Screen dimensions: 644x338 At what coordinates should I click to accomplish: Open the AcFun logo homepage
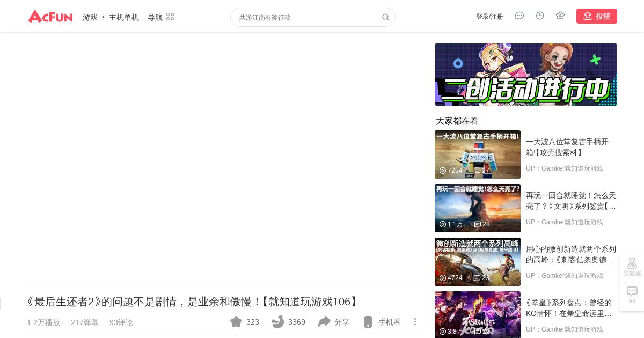50,17
